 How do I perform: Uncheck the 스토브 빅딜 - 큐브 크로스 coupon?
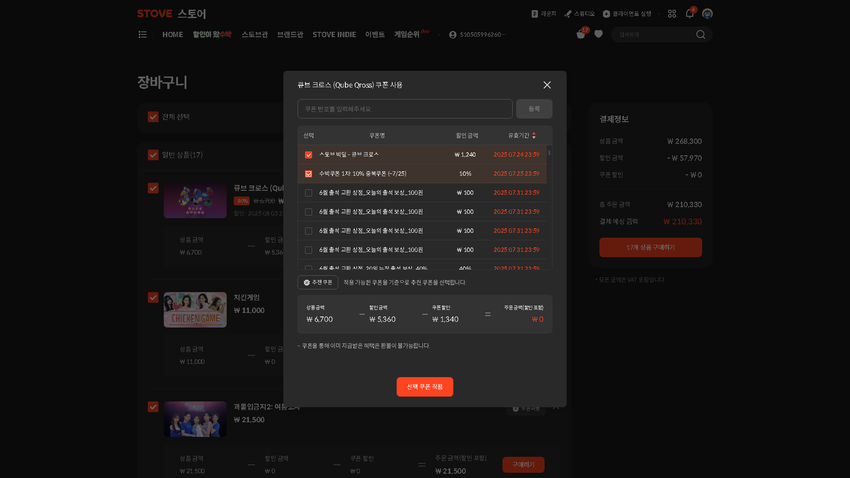[x=308, y=155]
